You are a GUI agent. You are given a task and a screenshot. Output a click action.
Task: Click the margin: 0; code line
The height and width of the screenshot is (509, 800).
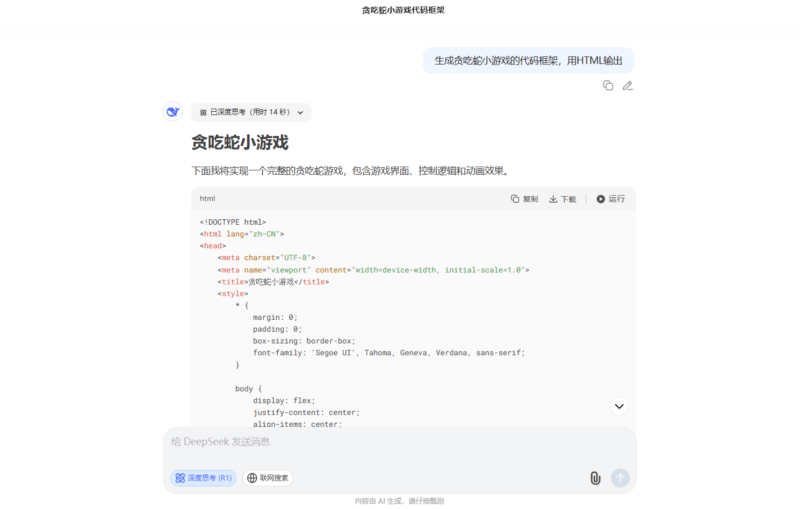pos(275,317)
